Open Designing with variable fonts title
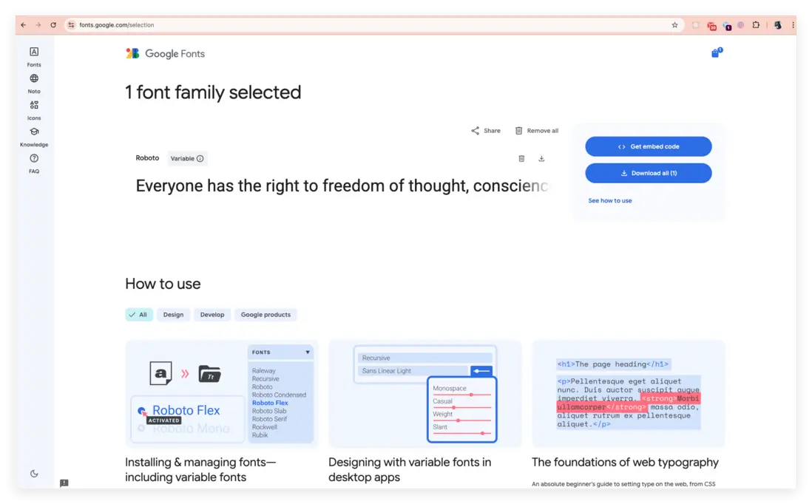 [x=410, y=469]
